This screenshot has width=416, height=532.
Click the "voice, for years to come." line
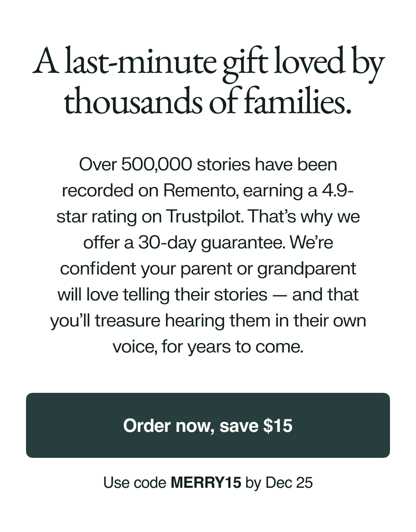click(x=208, y=346)
